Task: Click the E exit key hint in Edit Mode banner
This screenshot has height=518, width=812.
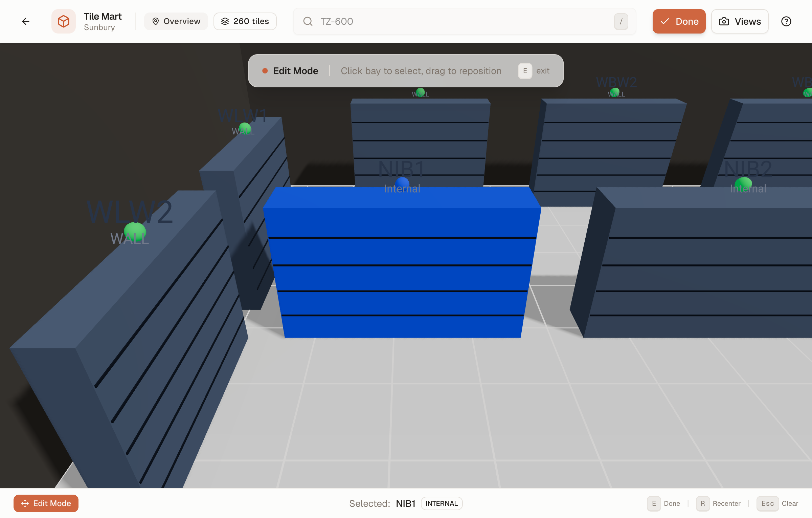Action: pyautogui.click(x=525, y=71)
